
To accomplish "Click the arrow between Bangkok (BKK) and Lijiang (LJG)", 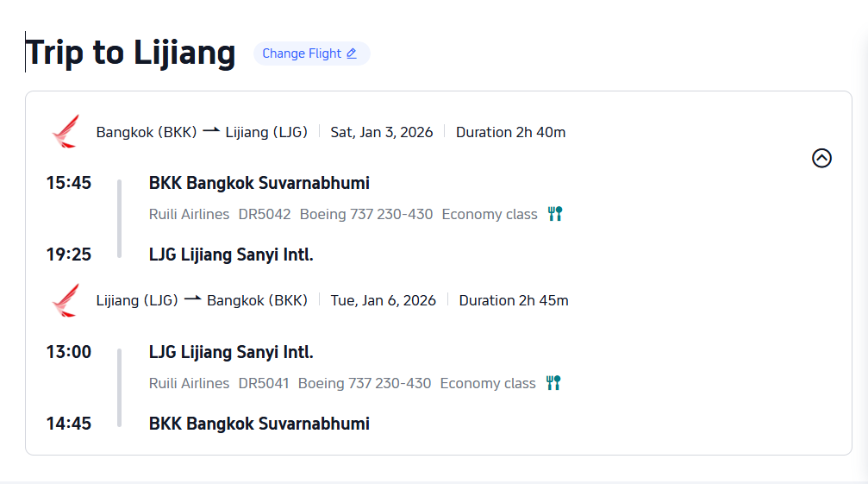I will click(211, 131).
